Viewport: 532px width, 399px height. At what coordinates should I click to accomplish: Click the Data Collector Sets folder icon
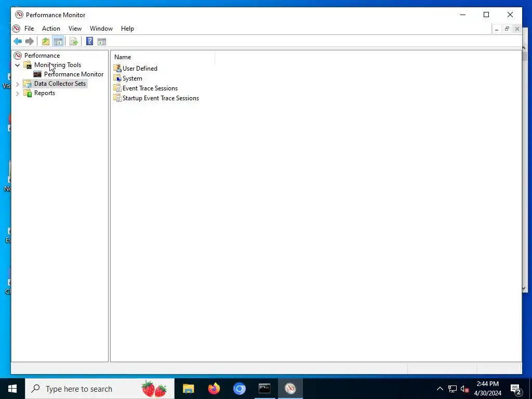(27, 84)
